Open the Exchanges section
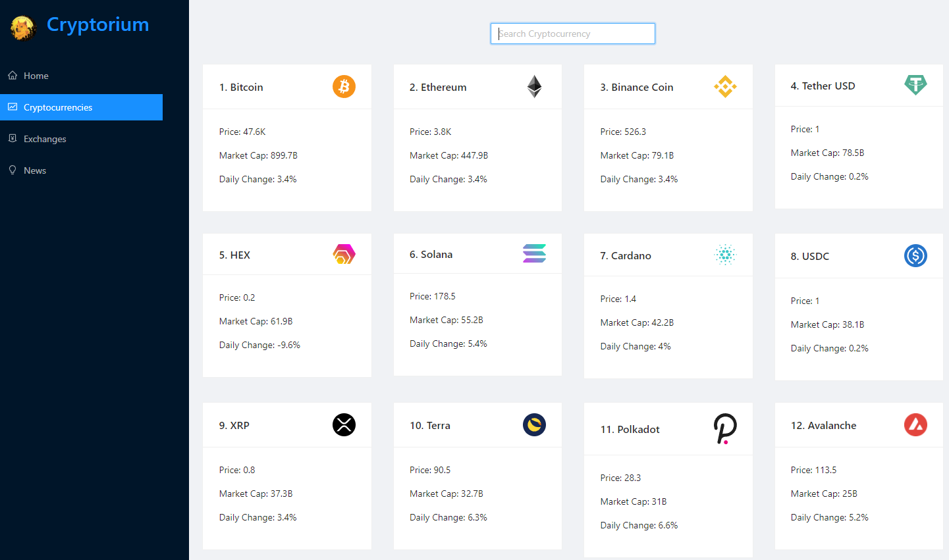Image resolution: width=949 pixels, height=560 pixels. 45,138
